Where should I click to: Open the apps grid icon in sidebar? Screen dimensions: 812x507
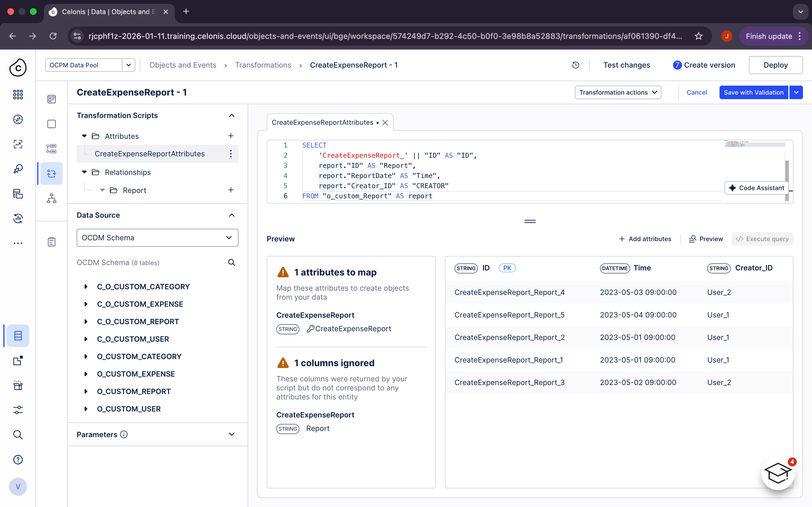18,95
